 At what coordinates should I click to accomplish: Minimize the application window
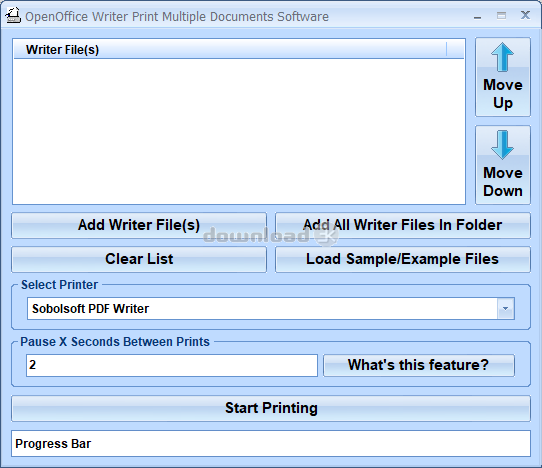pos(478,16)
